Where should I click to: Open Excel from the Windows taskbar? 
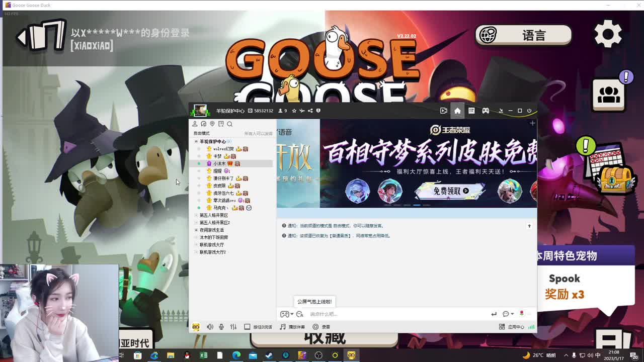click(203, 355)
